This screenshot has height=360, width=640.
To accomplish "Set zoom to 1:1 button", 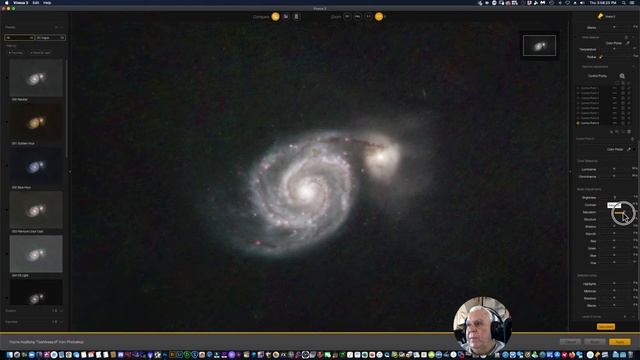I will coord(369,16).
